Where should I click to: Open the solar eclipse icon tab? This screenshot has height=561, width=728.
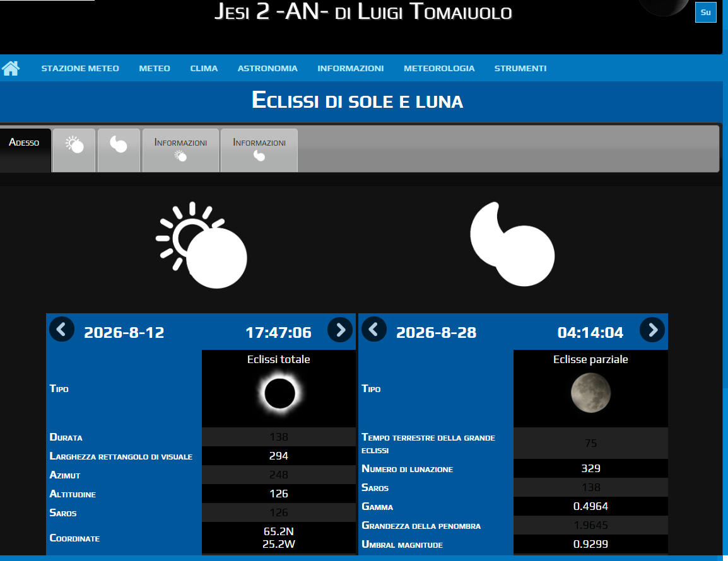point(74,150)
